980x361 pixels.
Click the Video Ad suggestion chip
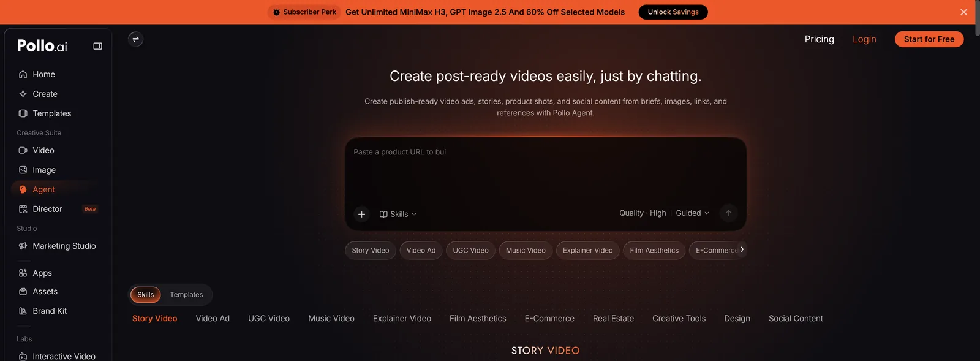click(x=421, y=250)
